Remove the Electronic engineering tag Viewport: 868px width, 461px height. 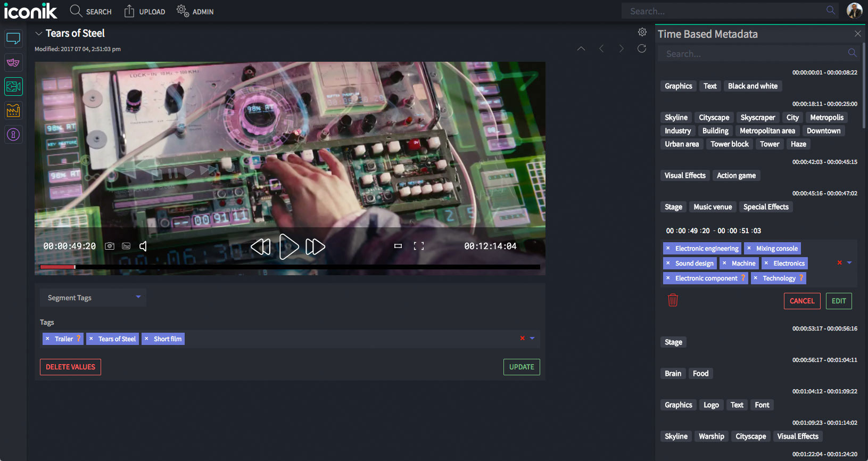668,248
